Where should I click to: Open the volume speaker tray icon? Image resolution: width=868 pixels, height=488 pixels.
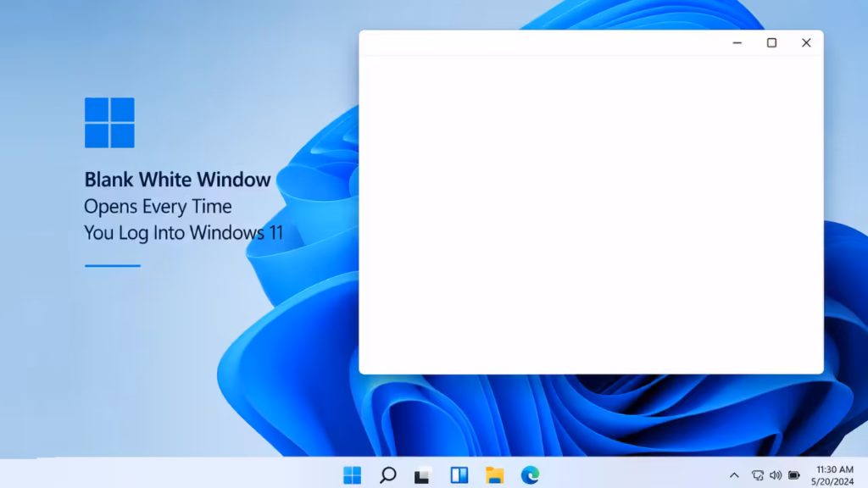(x=776, y=475)
